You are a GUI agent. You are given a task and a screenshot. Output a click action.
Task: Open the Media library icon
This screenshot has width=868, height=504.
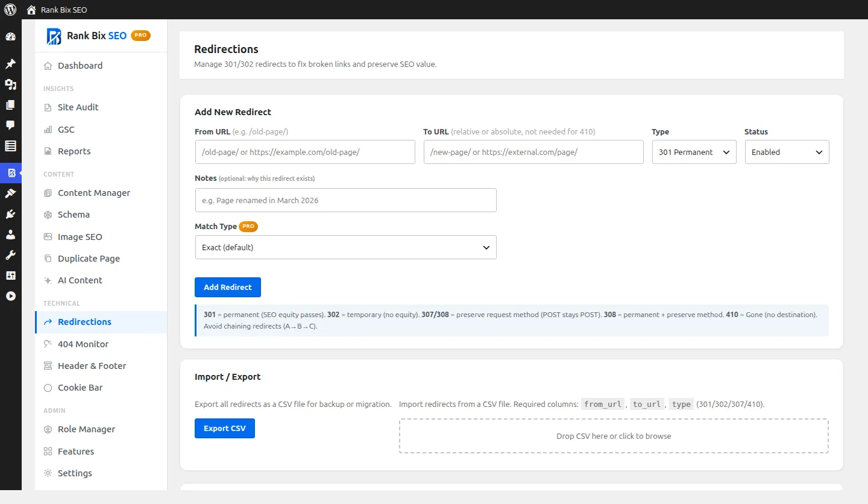click(10, 84)
